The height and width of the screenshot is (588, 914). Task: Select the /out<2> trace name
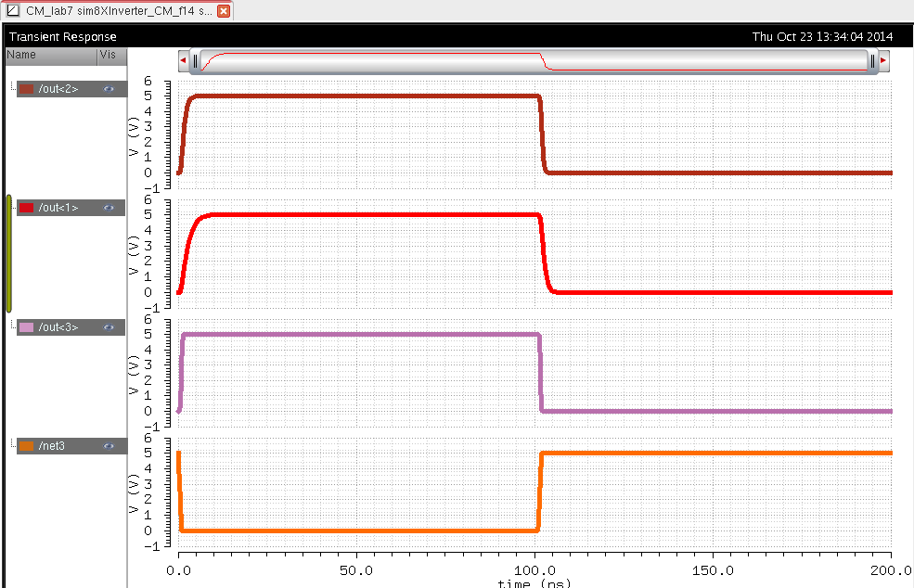tap(58, 89)
